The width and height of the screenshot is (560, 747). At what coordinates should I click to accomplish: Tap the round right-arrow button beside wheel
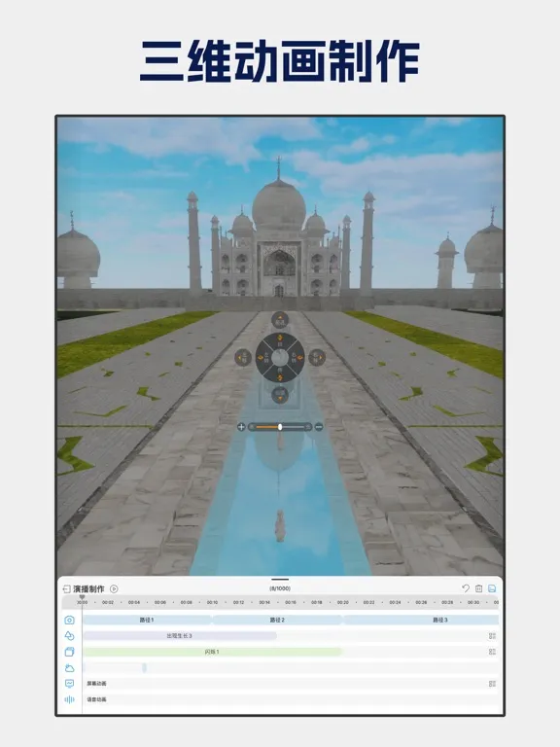point(317,357)
